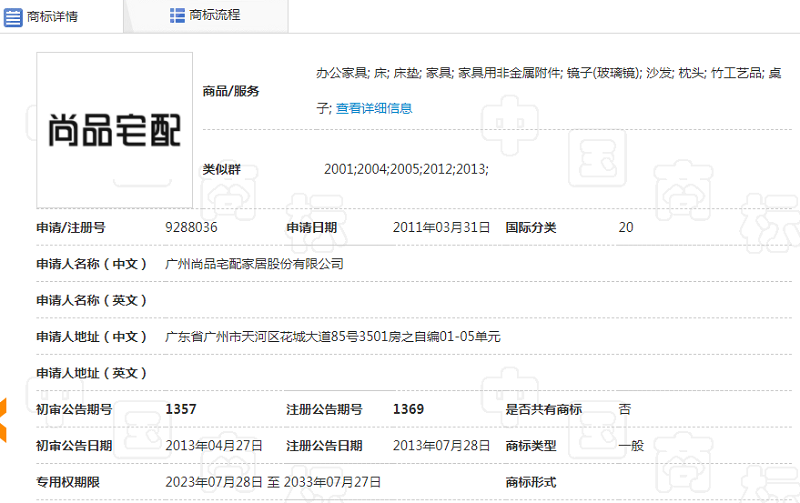
Task: Select registration announcement issue 1369
Action: click(x=408, y=409)
